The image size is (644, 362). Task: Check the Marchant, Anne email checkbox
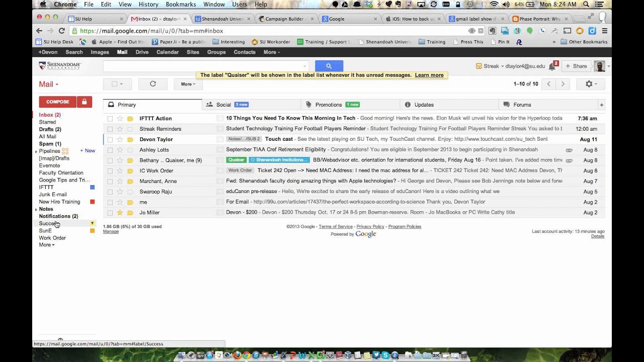click(x=110, y=181)
